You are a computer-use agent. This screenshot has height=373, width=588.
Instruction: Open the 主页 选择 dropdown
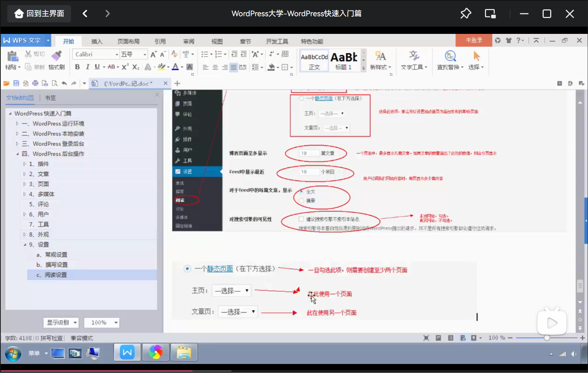(x=232, y=290)
